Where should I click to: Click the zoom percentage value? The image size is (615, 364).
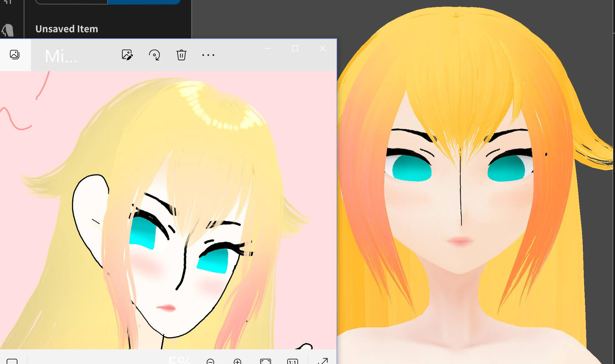tap(179, 360)
